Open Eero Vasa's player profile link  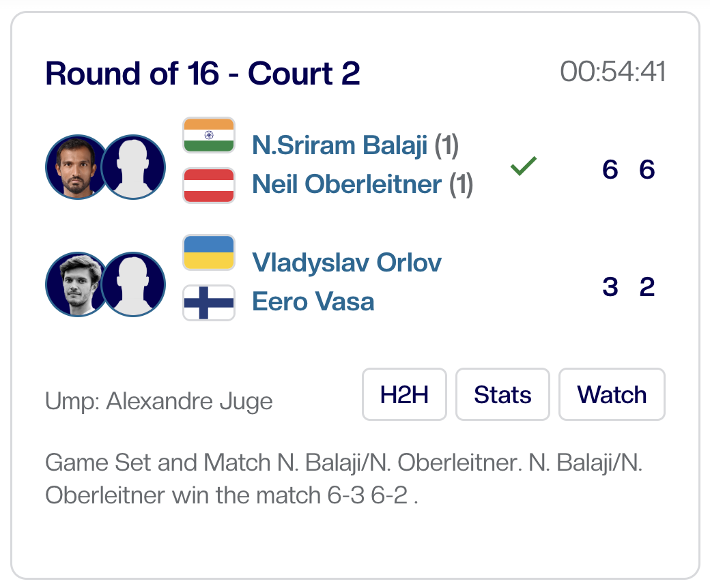click(x=313, y=302)
